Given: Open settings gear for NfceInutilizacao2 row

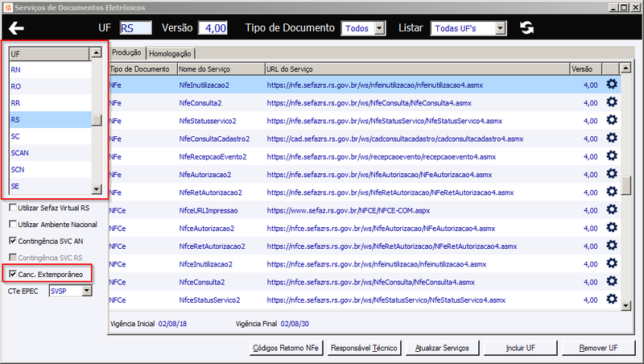Looking at the screenshot, I should (x=612, y=263).
